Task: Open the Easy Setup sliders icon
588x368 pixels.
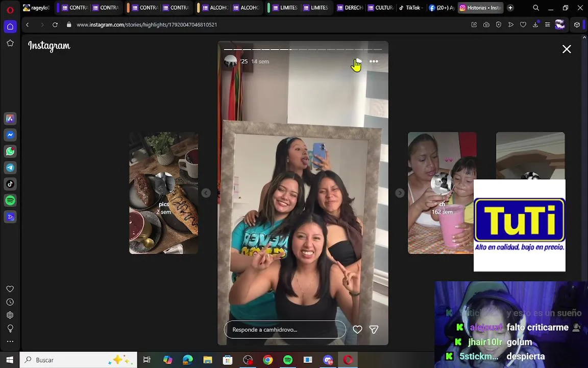Action: (548, 25)
